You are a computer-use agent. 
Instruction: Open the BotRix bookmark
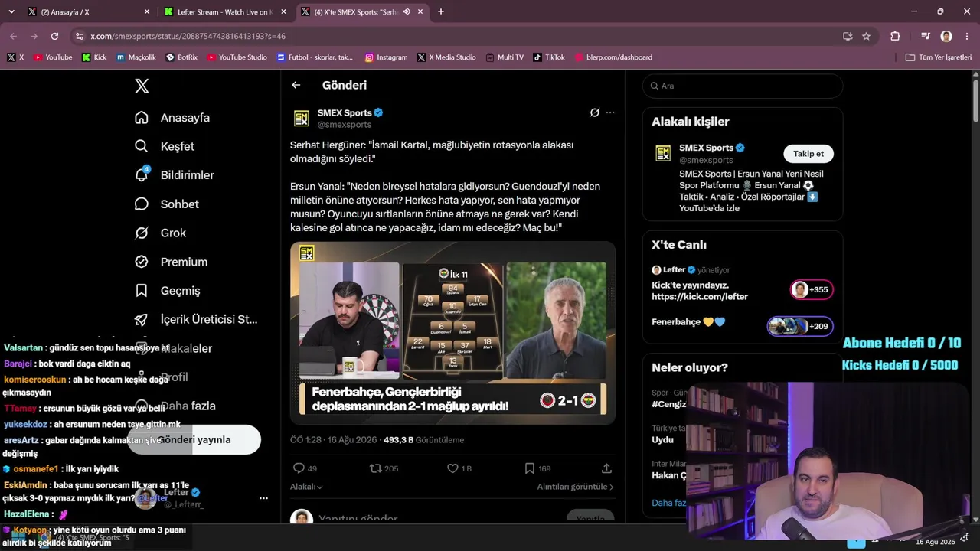[181, 57]
